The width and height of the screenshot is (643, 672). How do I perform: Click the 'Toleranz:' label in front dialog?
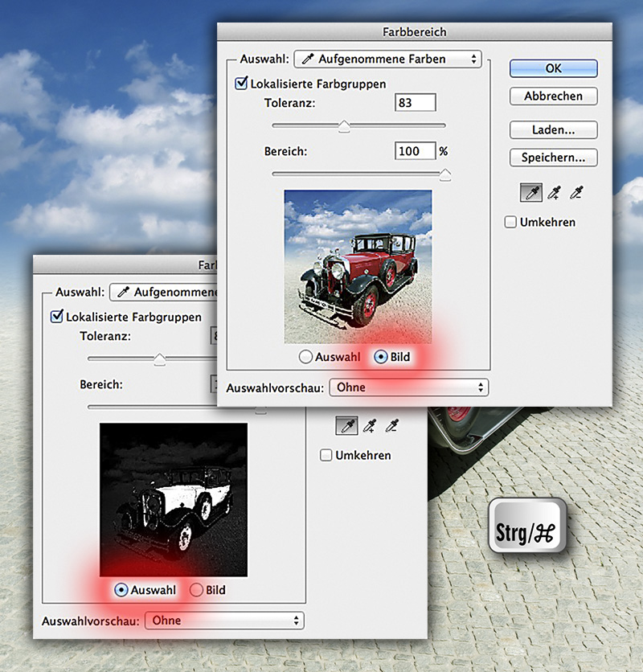click(290, 103)
